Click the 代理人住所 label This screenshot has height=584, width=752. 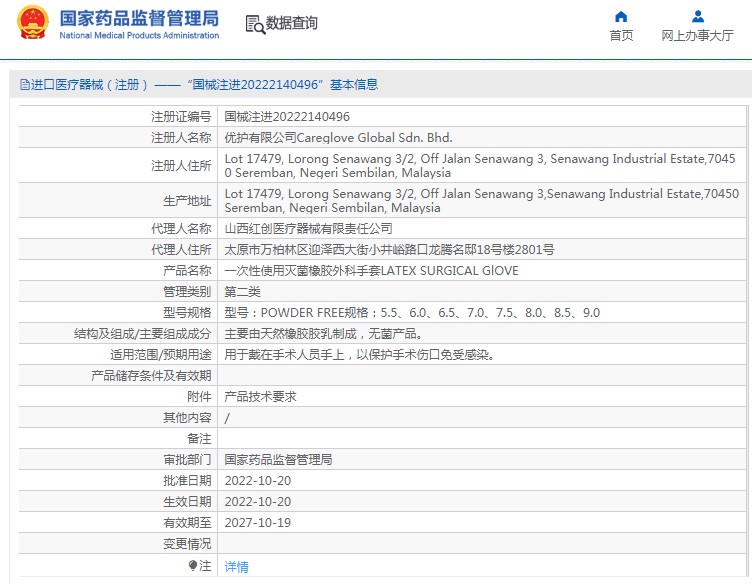181,250
